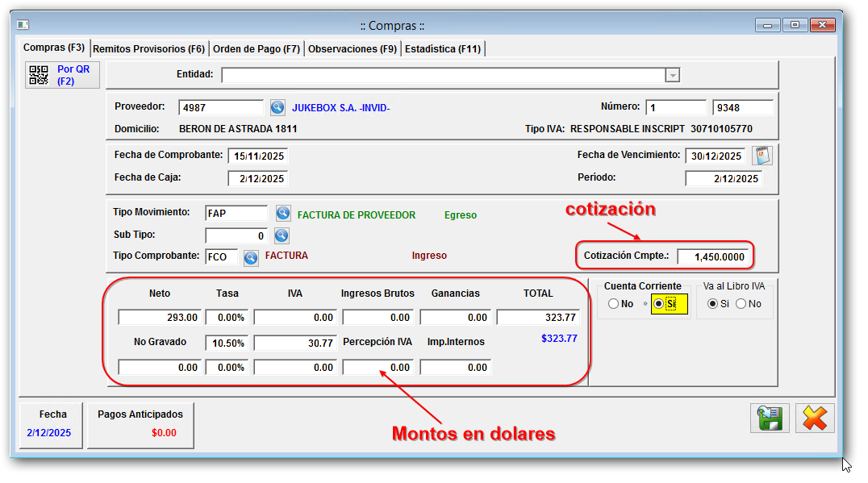Save the invoice with the diskette icon

(x=770, y=418)
